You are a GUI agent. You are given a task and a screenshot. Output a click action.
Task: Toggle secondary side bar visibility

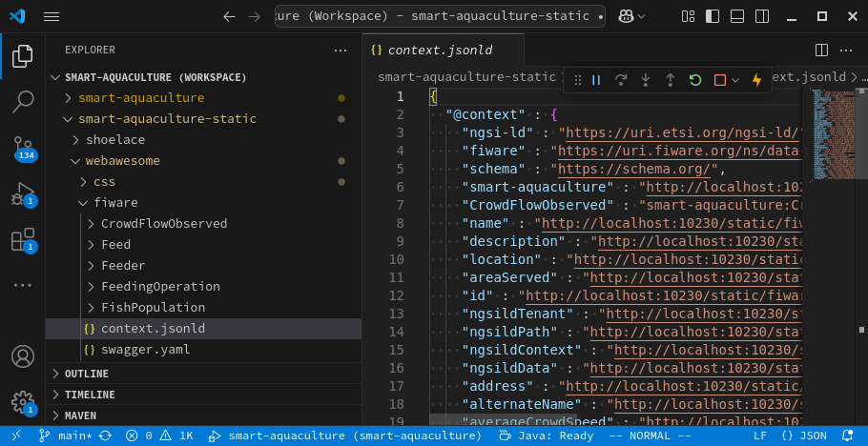coord(762,16)
